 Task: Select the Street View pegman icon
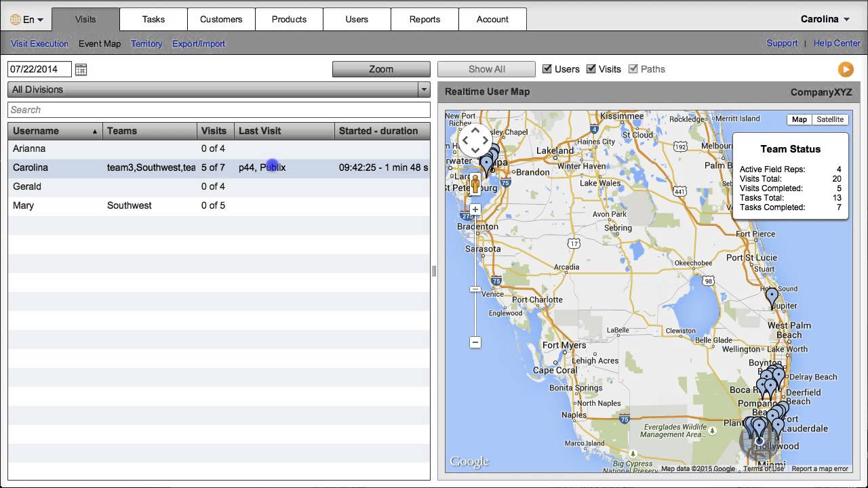(475, 184)
